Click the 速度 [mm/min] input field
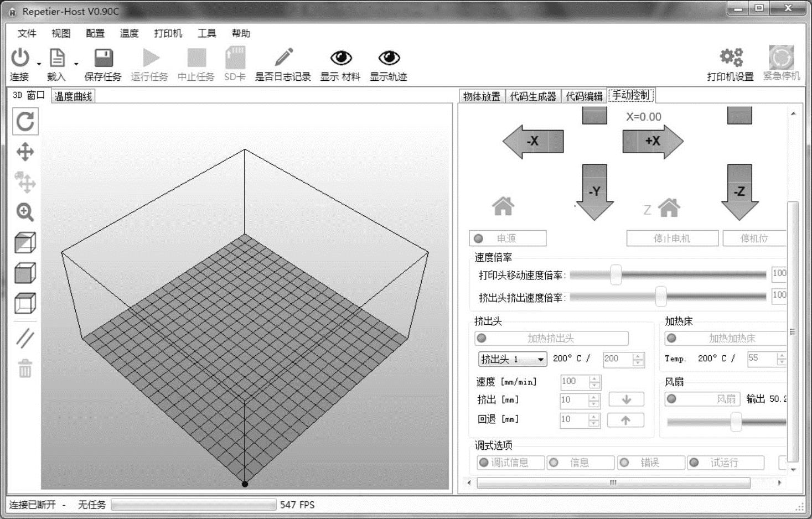 click(574, 382)
